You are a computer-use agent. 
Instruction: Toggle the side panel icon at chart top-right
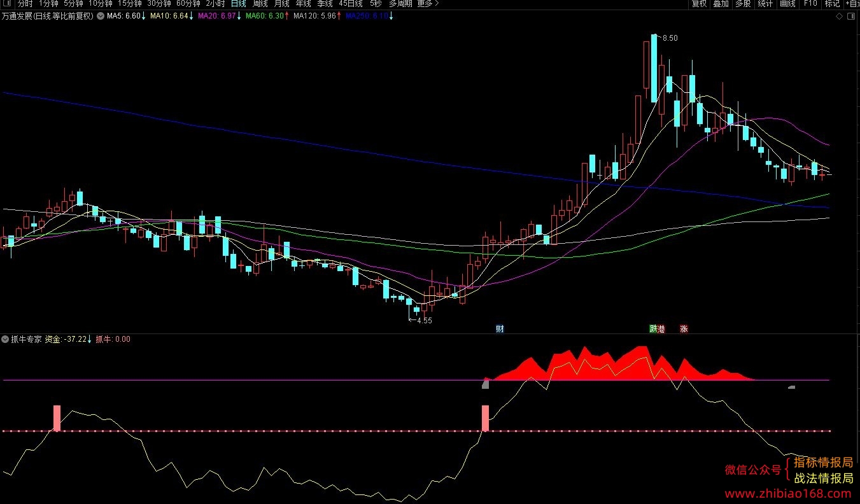(851, 16)
